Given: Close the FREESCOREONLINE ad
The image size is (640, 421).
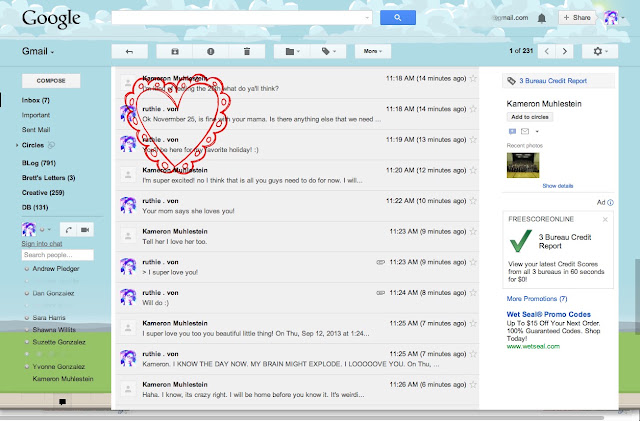Looking at the screenshot, I should click(605, 219).
